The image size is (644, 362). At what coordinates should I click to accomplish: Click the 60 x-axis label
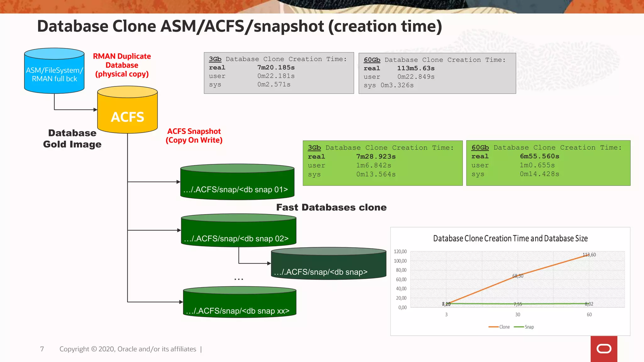pyautogui.click(x=589, y=315)
